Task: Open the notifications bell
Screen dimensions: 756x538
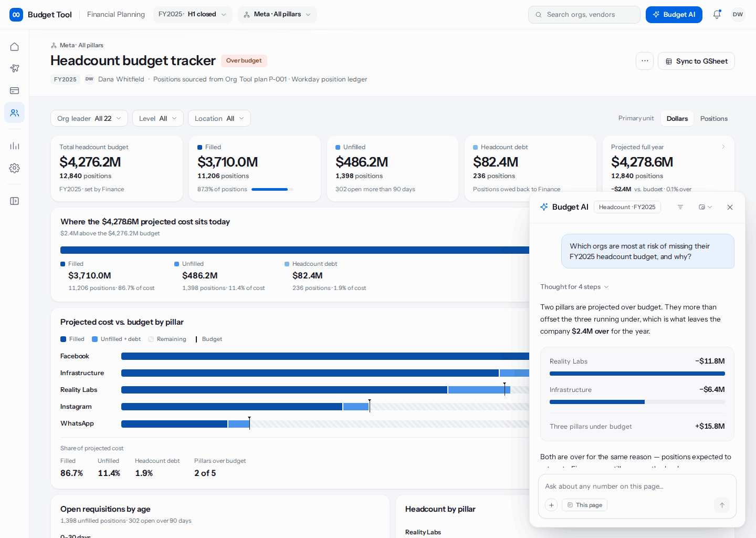Action: (x=717, y=15)
